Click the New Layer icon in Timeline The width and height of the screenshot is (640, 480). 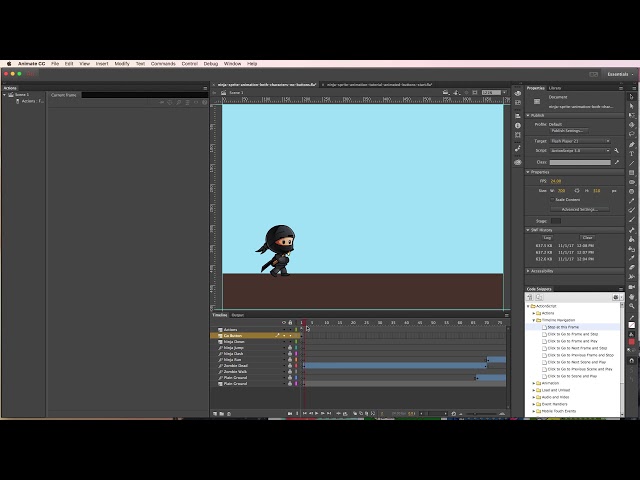click(x=215, y=413)
